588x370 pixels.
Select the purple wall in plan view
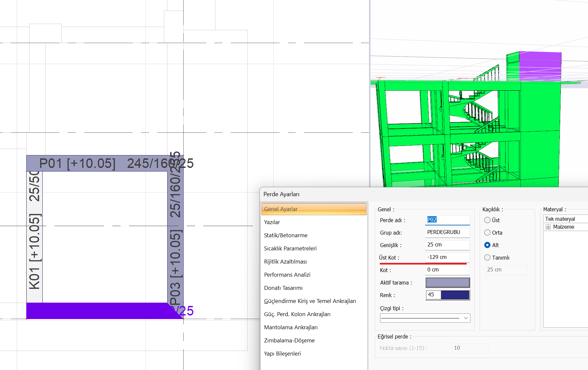99,311
